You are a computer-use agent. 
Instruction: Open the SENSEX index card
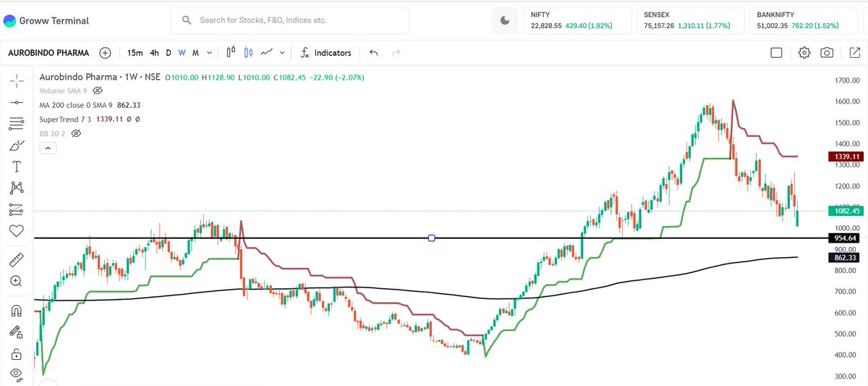click(x=690, y=20)
